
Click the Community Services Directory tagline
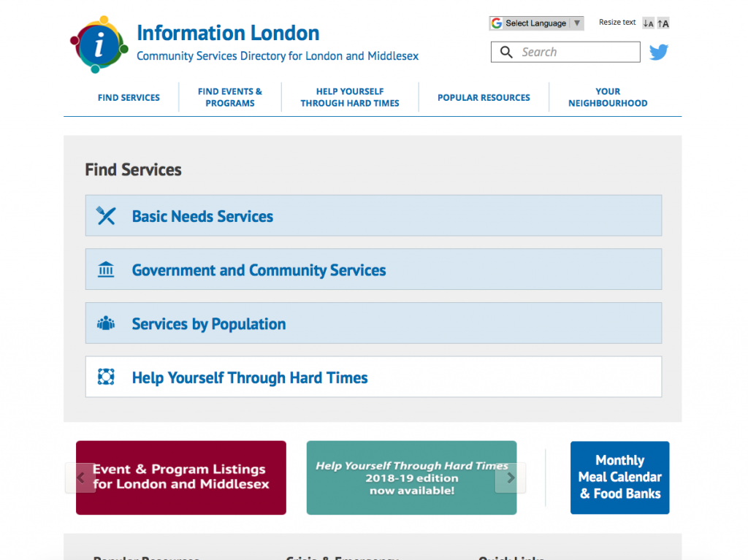278,56
